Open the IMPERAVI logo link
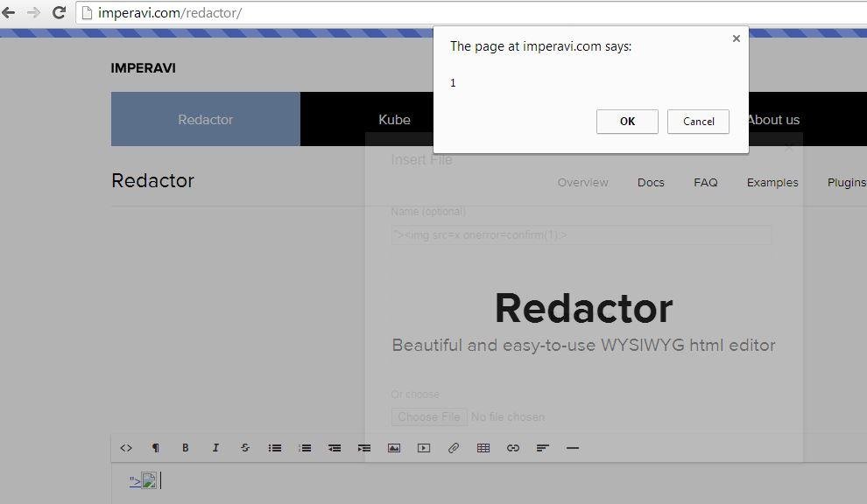Viewport: 867px width, 504px height. click(x=144, y=68)
